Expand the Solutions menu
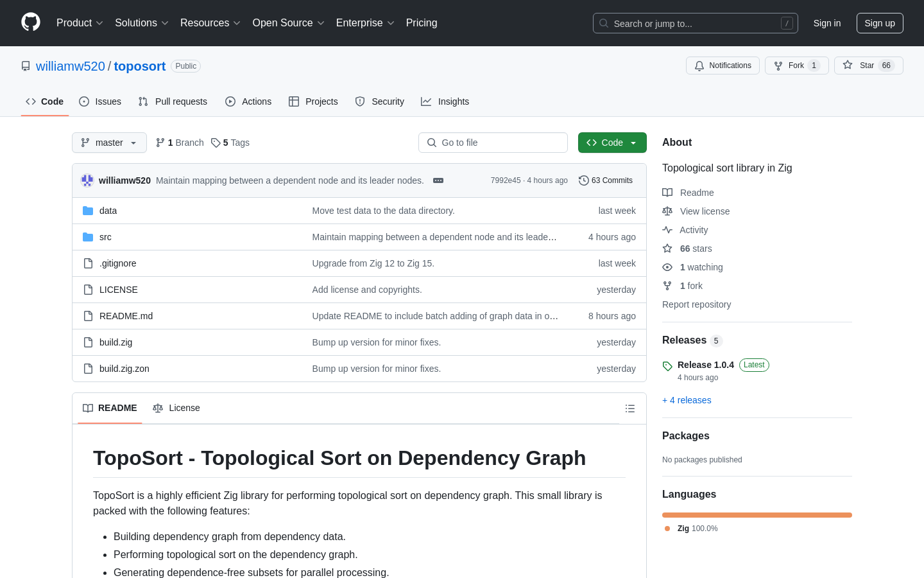 [142, 23]
